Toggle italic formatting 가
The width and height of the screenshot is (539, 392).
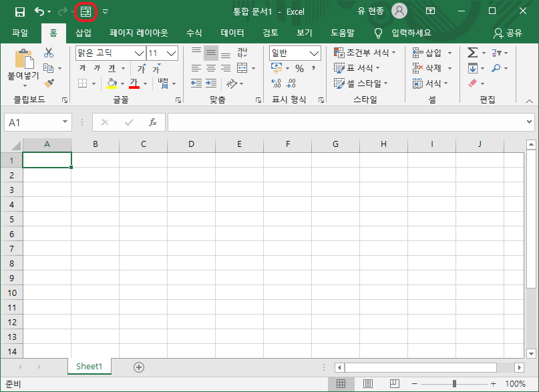click(98, 68)
